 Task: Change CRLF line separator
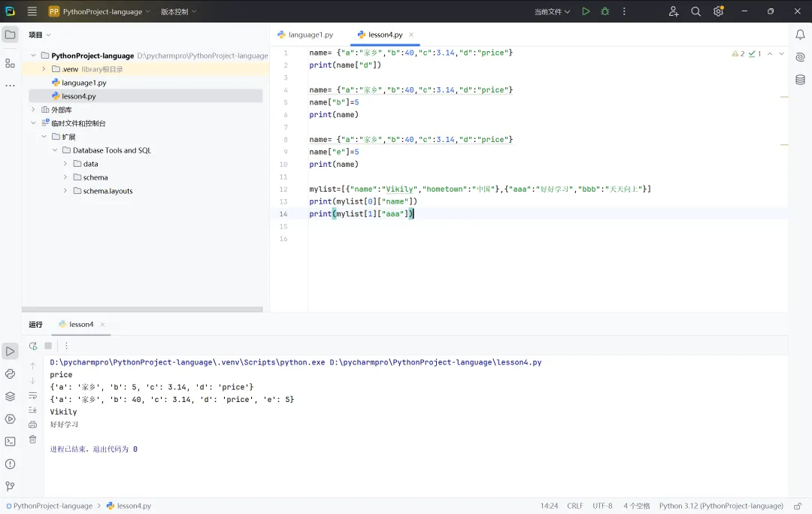[575, 506]
